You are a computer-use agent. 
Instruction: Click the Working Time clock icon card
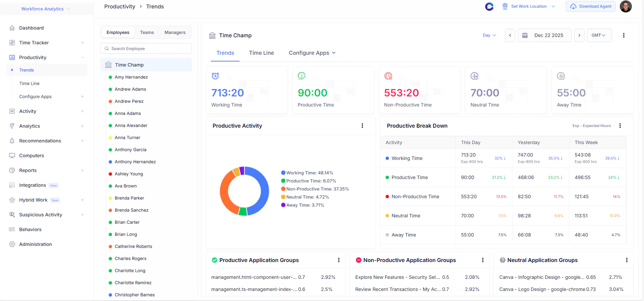[x=215, y=76]
